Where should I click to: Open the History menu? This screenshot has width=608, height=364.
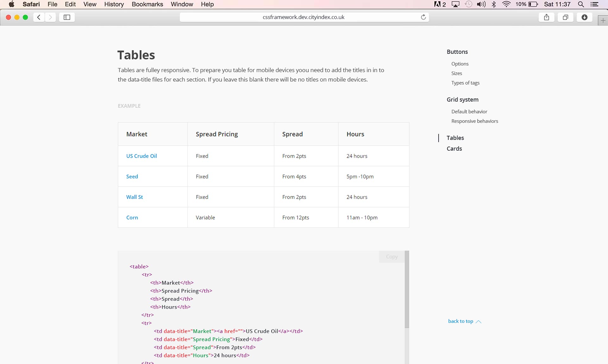(114, 4)
